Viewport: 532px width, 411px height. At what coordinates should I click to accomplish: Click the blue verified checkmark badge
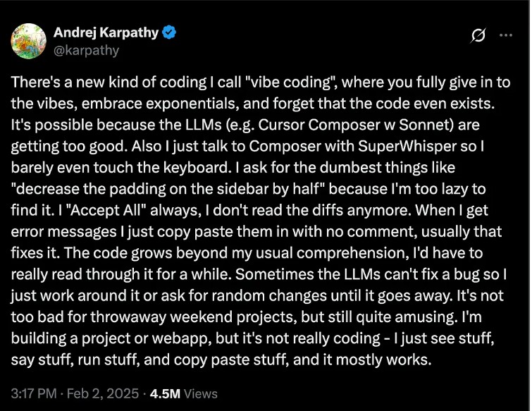[x=169, y=32]
